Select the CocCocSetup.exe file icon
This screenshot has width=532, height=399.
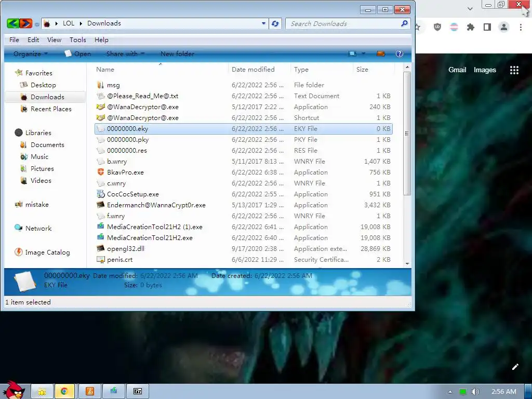point(100,194)
